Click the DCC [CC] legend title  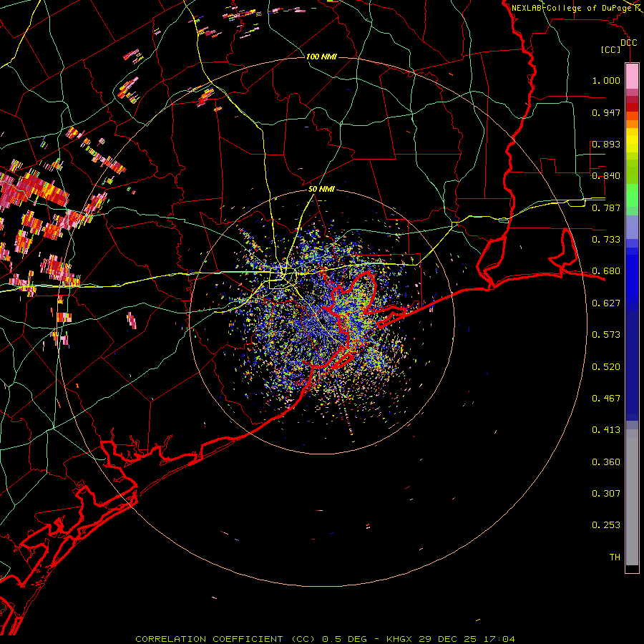619,46
